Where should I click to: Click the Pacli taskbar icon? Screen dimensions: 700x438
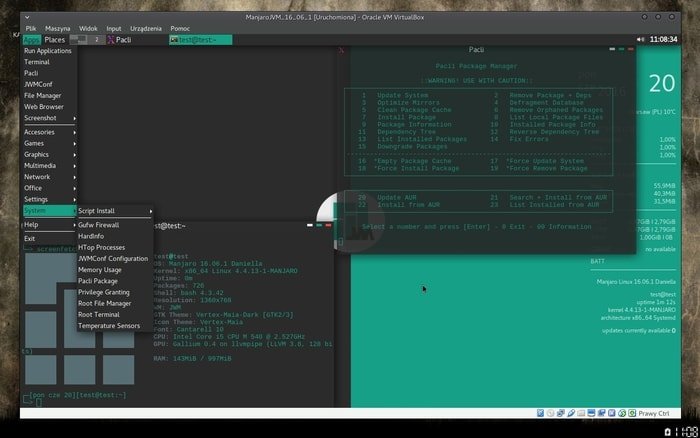(111, 40)
